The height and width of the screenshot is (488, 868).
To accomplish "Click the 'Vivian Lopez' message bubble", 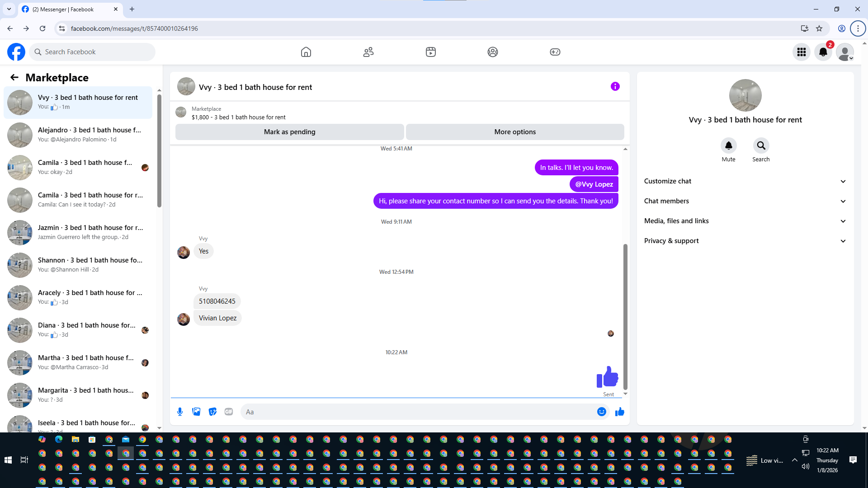I will 217,318.
